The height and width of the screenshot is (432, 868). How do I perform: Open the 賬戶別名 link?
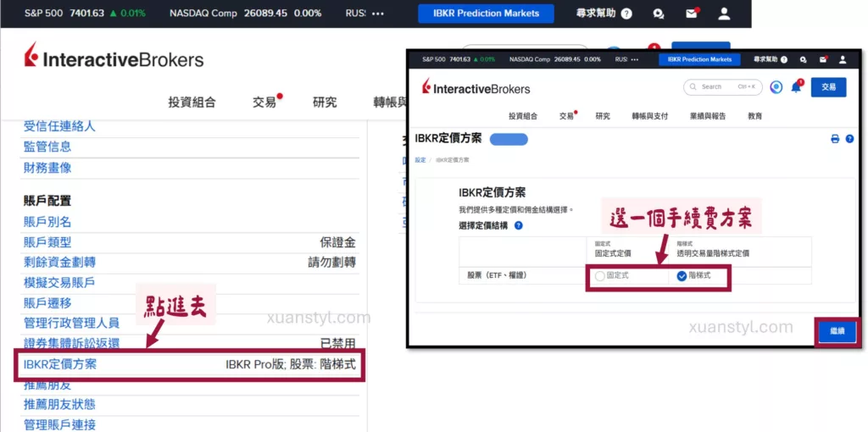click(x=47, y=222)
